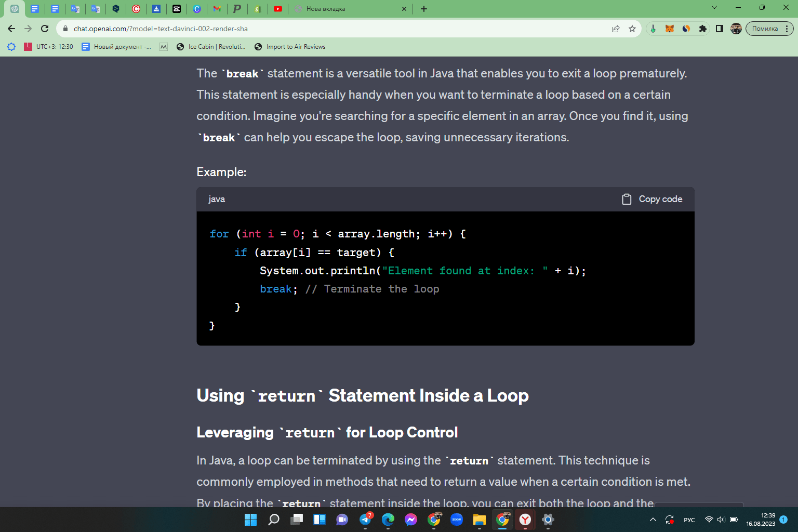
Task: Open the MetaMask extension
Action: (x=670, y=29)
